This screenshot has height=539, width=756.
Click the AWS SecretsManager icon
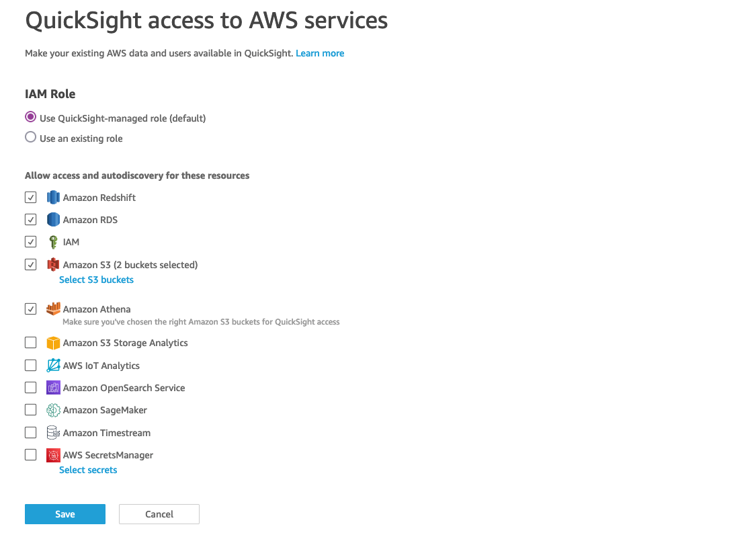pyautogui.click(x=53, y=455)
